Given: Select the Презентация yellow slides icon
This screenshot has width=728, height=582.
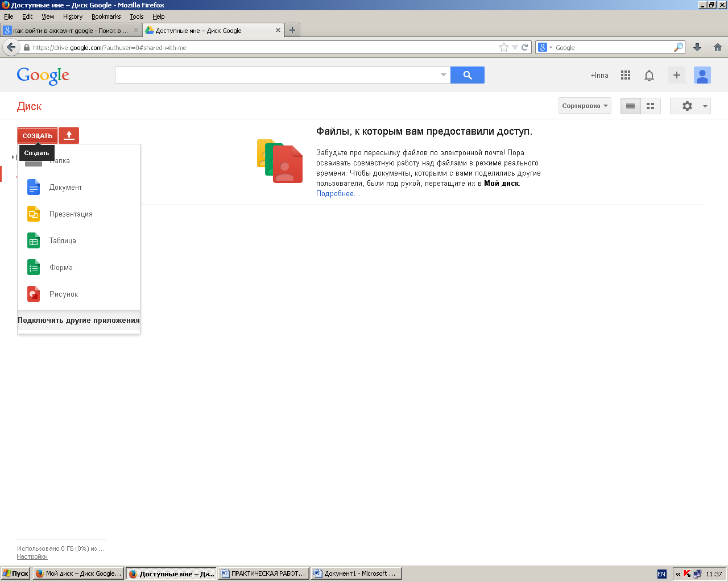Looking at the screenshot, I should coord(34,214).
